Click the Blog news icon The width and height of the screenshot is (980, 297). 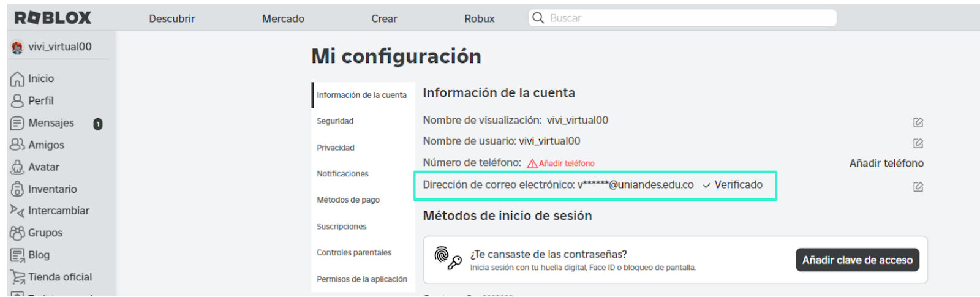click(x=17, y=255)
